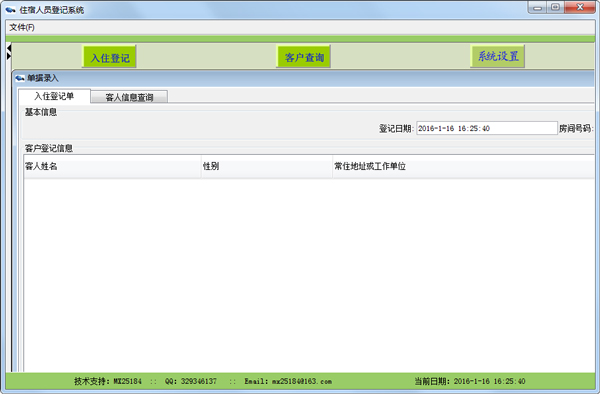The width and height of the screenshot is (600, 394).
Task: Minimize the 住宿人员登记系统 window
Action: pos(538,8)
